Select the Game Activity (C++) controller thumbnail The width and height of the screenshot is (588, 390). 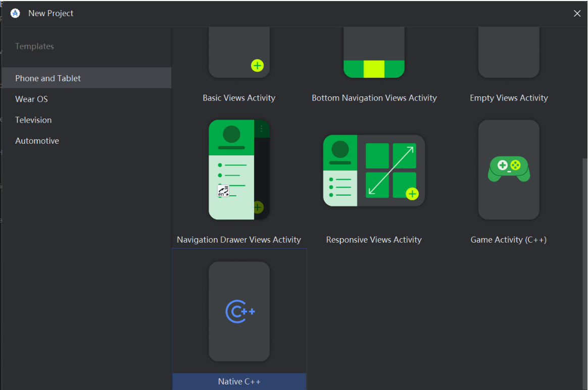click(x=509, y=170)
